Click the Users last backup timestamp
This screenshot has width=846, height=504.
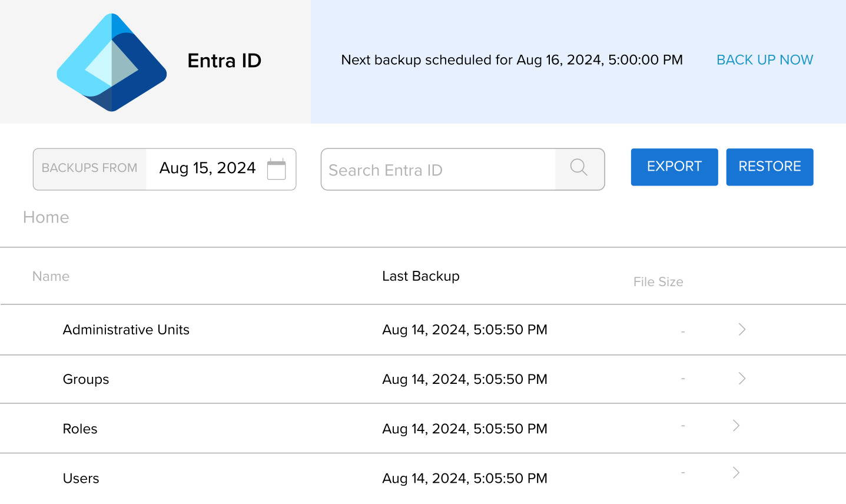pyautogui.click(x=465, y=478)
